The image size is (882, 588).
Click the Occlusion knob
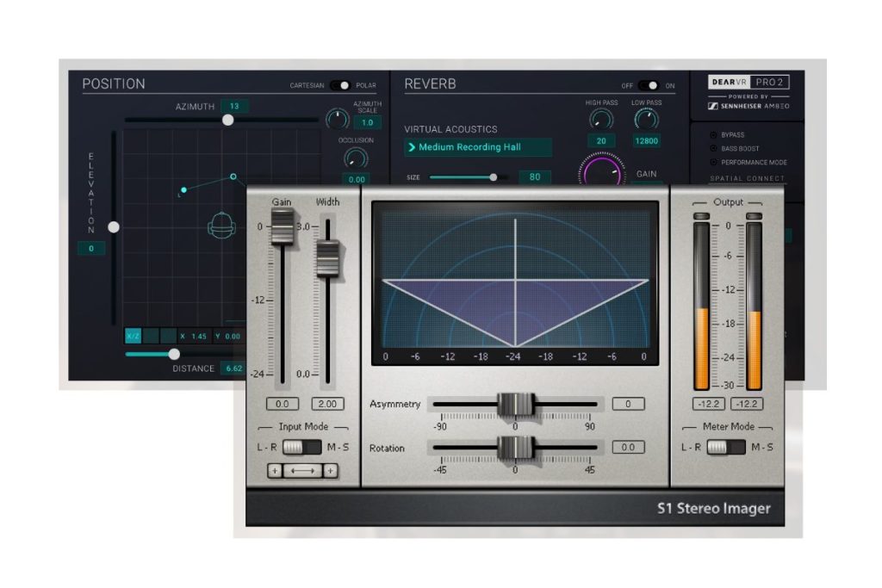coord(356,158)
